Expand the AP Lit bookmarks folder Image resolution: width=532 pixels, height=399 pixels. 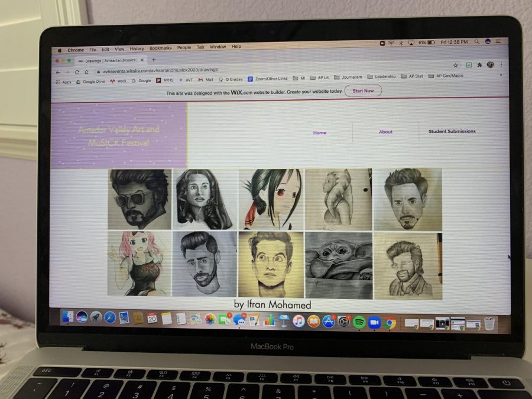pyautogui.click(x=319, y=77)
